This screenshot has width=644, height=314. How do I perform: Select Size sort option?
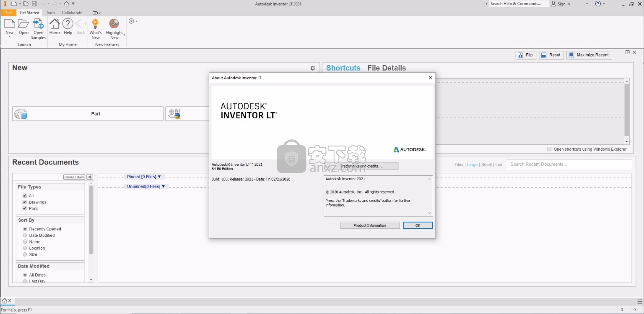click(25, 254)
